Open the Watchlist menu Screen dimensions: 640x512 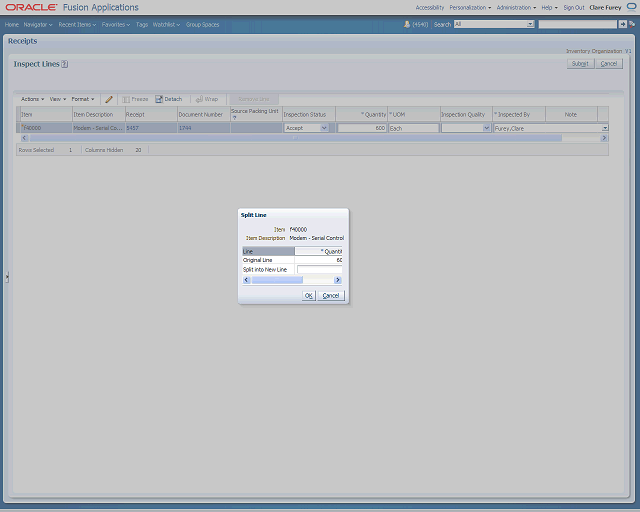coord(166,24)
